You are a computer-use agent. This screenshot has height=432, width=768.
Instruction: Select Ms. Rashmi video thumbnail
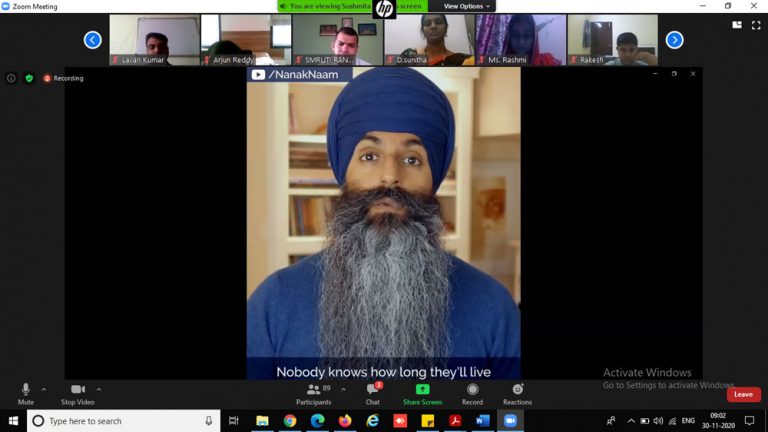coord(521,40)
